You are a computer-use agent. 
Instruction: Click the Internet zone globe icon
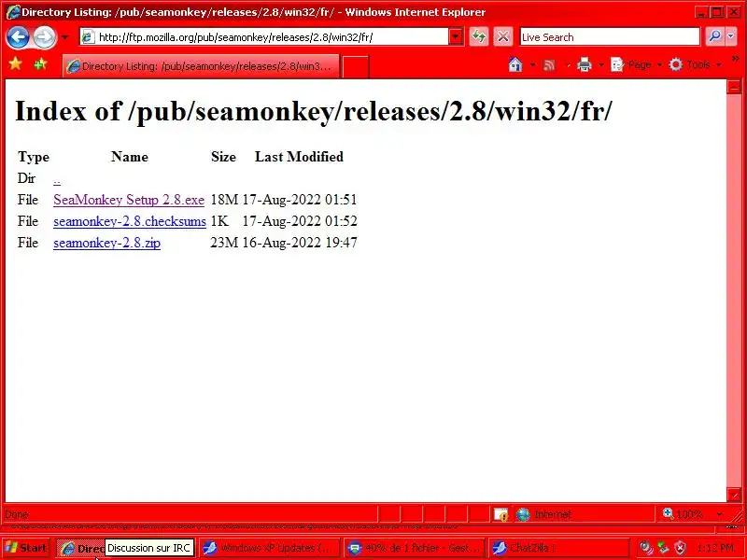click(523, 514)
